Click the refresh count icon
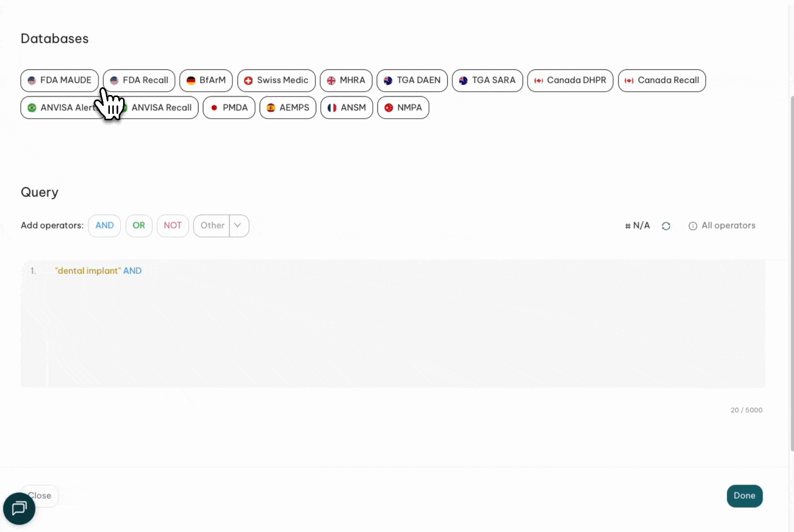 pos(666,226)
